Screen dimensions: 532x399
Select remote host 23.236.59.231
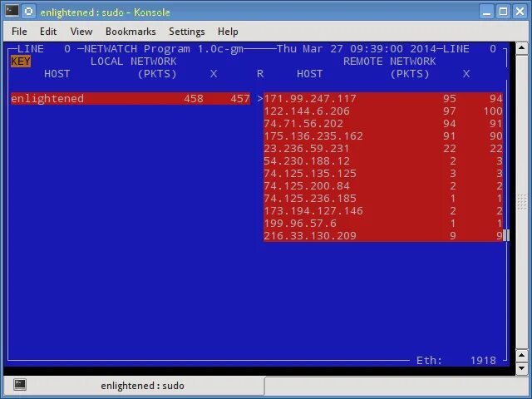click(383, 149)
